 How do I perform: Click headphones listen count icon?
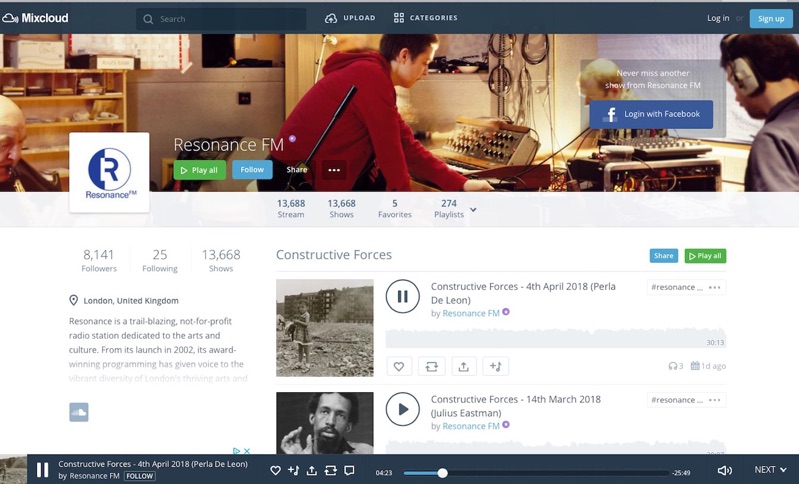tap(673, 366)
